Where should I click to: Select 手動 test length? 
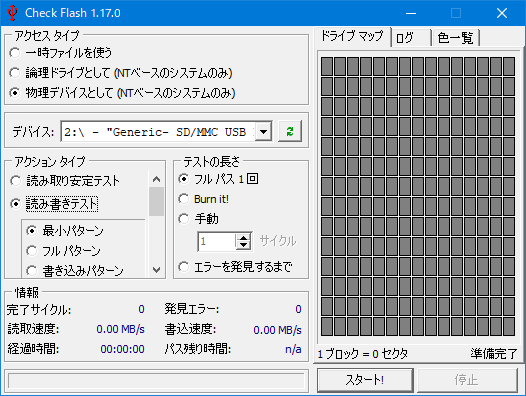click(198, 219)
